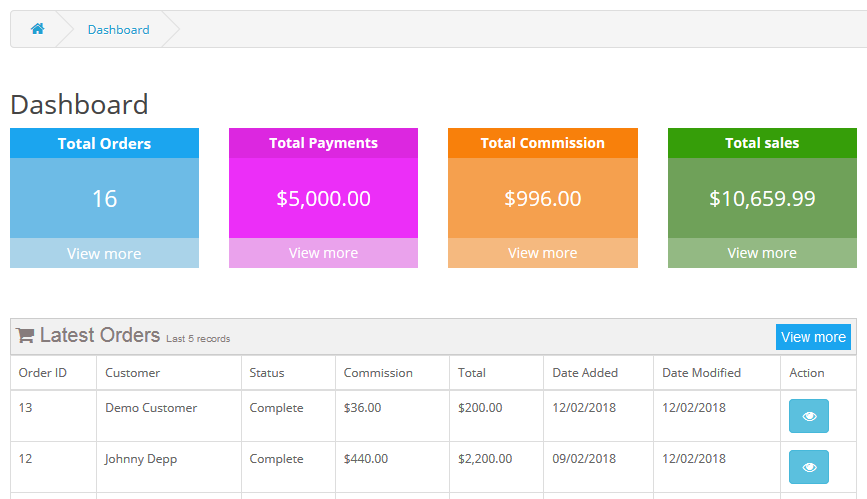Click the Latest Orders heading
This screenshot has height=499, width=867.
[x=100, y=335]
